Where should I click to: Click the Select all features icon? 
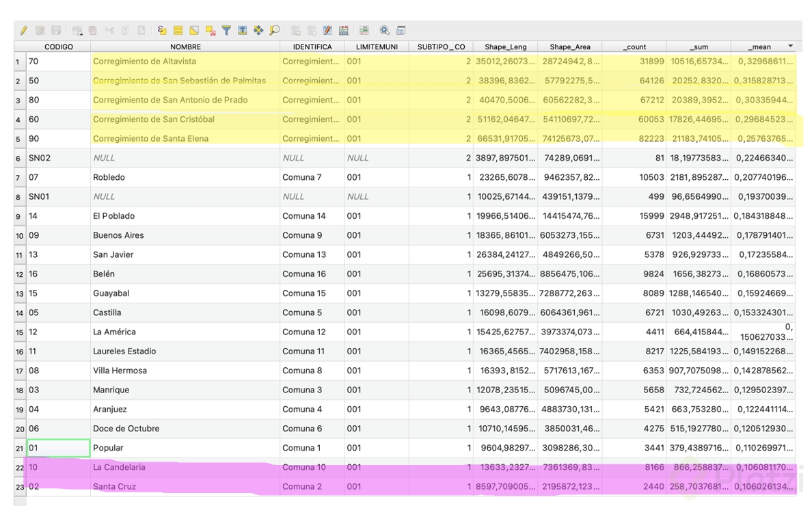(178, 31)
